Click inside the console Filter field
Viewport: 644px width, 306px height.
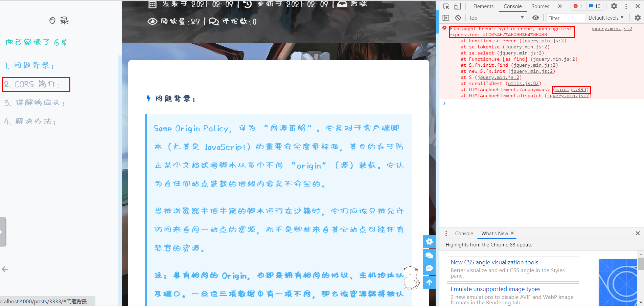pos(565,18)
